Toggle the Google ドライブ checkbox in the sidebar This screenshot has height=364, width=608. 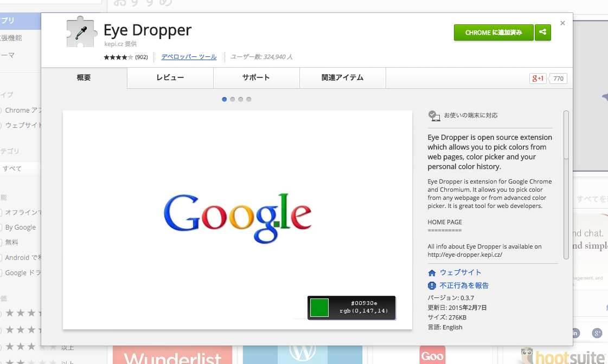[x=1, y=273]
